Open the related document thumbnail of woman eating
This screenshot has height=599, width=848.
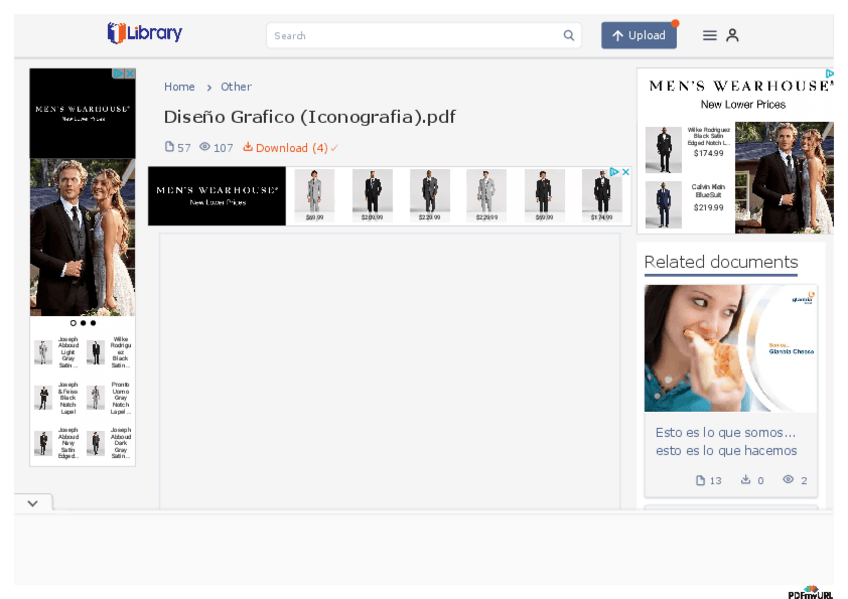[x=730, y=349]
